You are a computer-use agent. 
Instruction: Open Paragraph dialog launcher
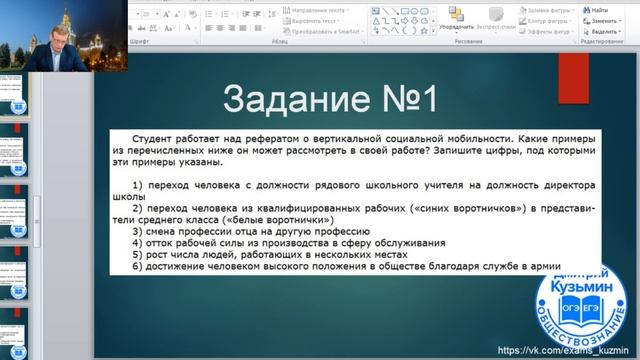[363, 42]
